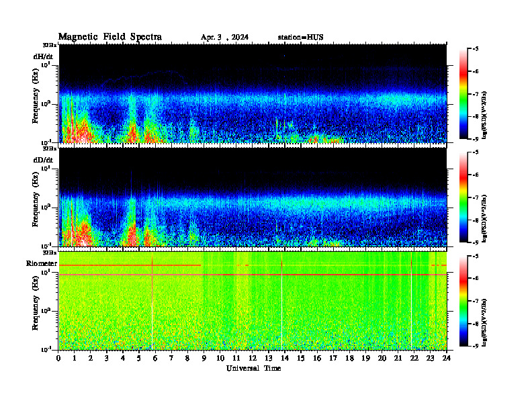Click hour "7" on the Universal Time axis
The width and height of the screenshot is (532, 411).
[x=171, y=358]
